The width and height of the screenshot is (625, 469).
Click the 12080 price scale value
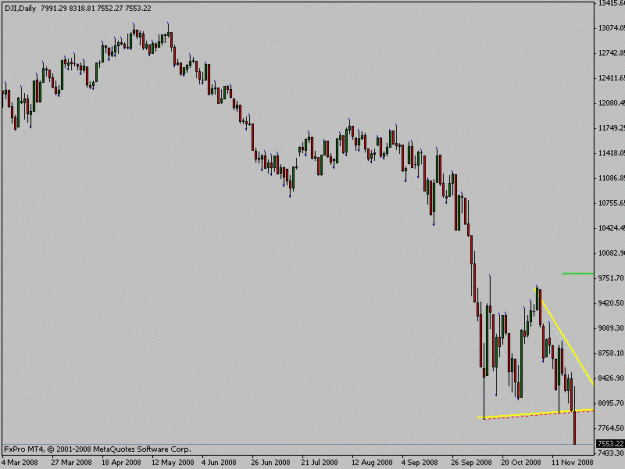coord(611,103)
